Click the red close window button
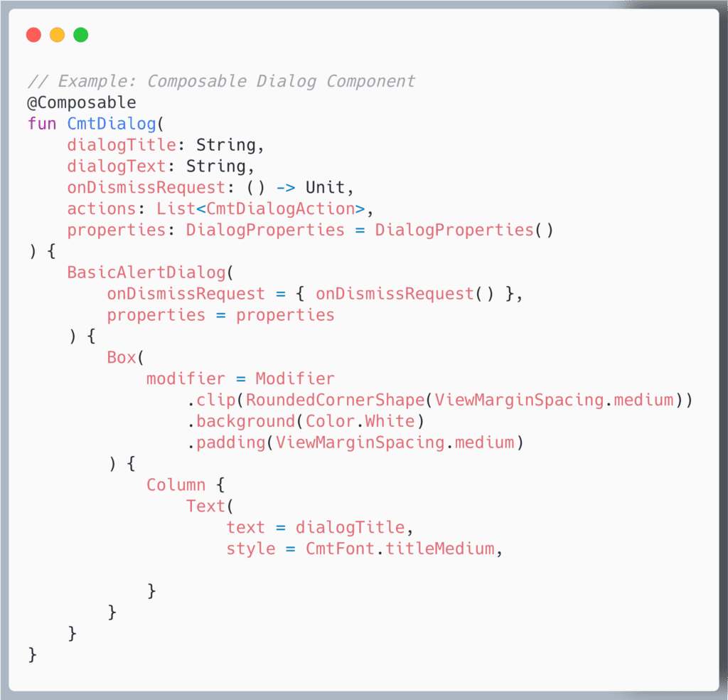 (33, 35)
